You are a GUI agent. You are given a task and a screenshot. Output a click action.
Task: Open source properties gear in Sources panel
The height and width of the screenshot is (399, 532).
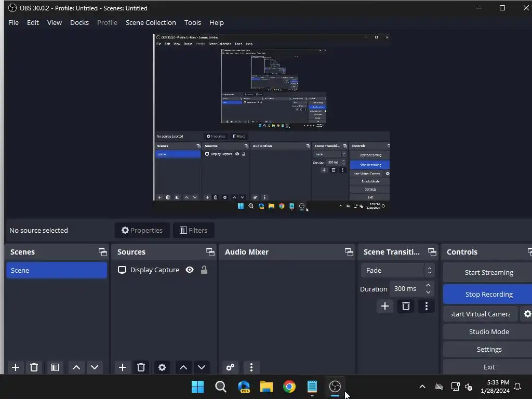coord(162,367)
